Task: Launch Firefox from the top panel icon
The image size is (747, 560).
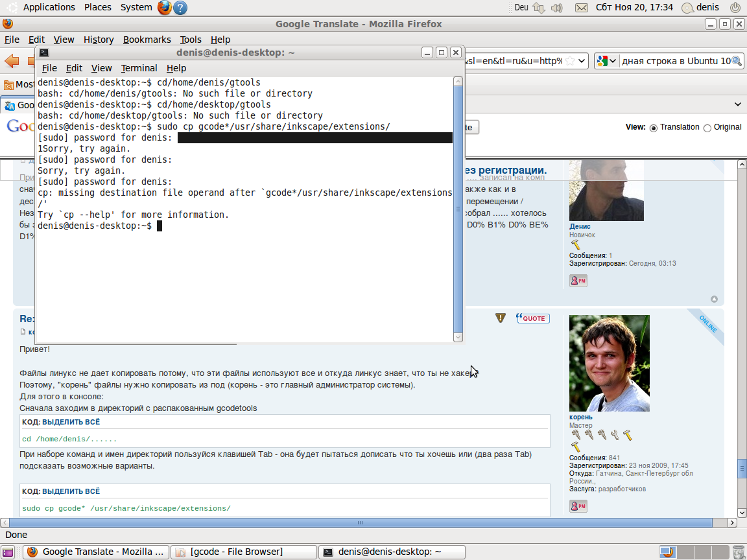Action: click(x=164, y=8)
